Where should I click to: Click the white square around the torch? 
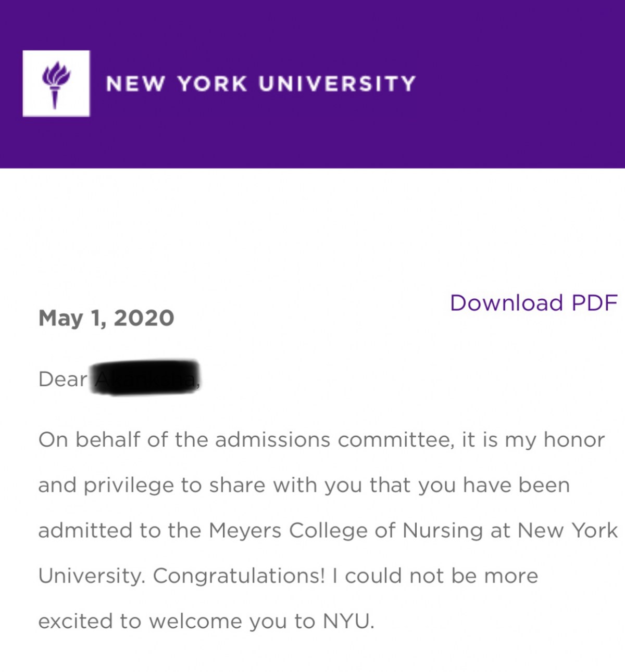[x=56, y=83]
